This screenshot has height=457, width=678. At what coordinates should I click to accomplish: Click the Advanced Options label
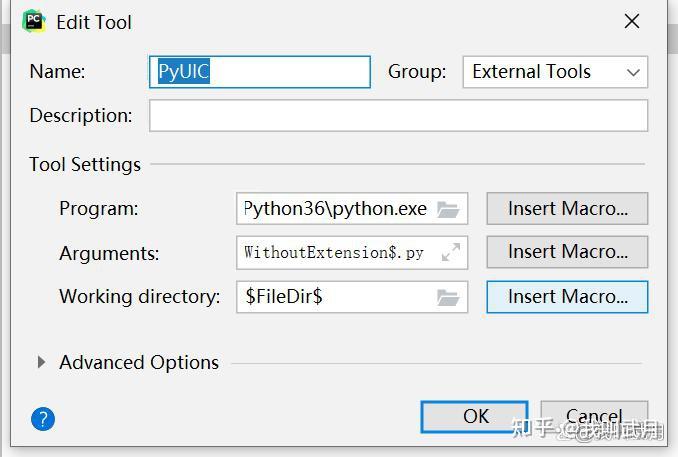[139, 362]
